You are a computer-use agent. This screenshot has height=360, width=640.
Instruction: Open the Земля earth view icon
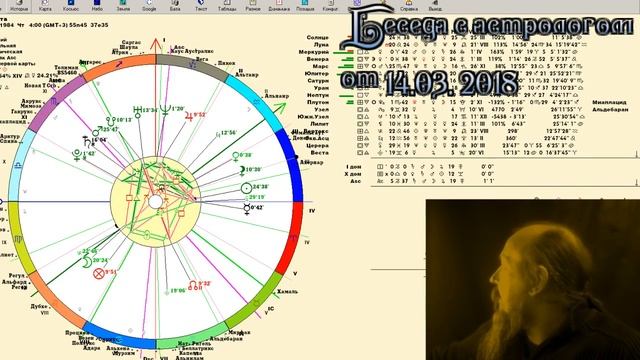tap(123, 5)
